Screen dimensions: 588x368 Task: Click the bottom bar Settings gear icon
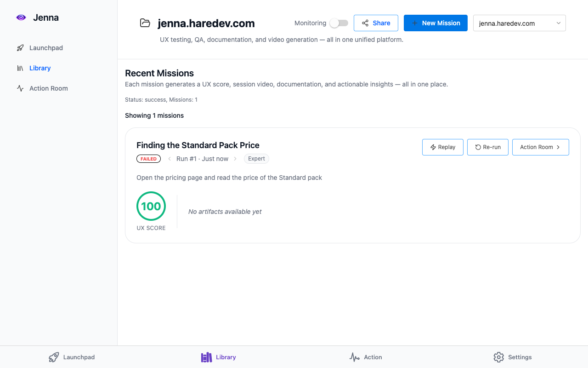click(x=499, y=357)
